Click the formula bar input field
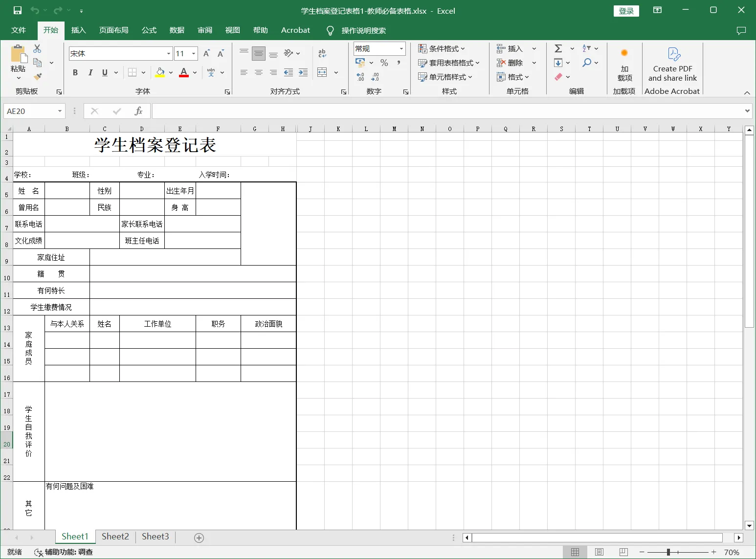This screenshot has height=559, width=756. (448, 111)
